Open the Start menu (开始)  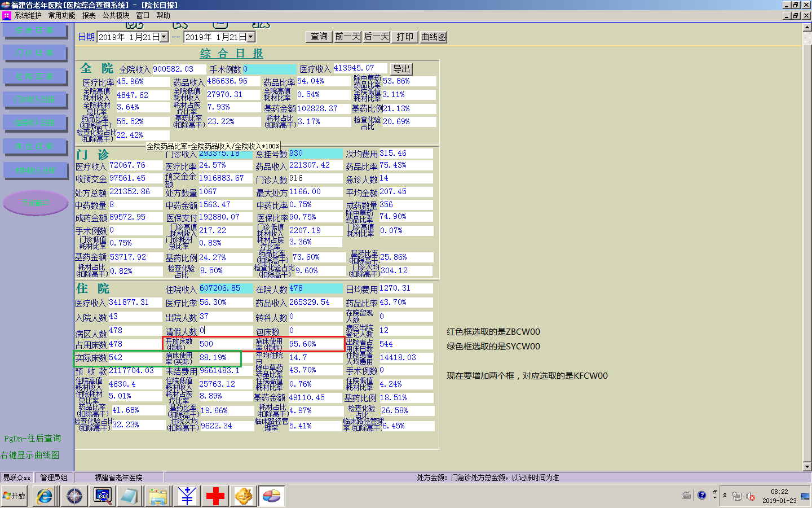tap(14, 496)
